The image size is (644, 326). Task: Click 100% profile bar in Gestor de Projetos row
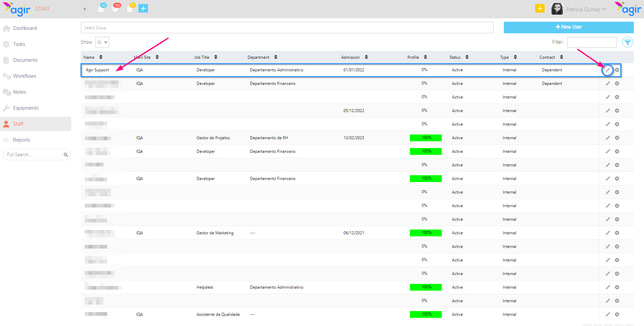(x=426, y=138)
